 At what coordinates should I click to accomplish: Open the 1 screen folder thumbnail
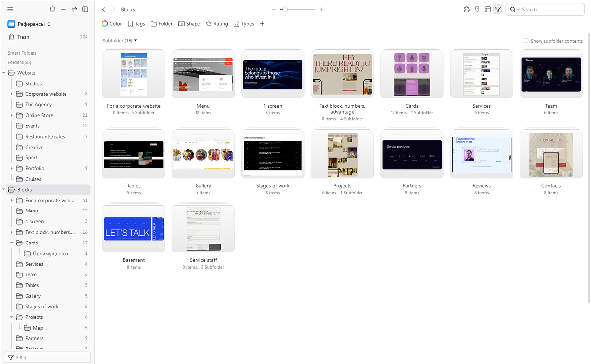pyautogui.click(x=272, y=74)
